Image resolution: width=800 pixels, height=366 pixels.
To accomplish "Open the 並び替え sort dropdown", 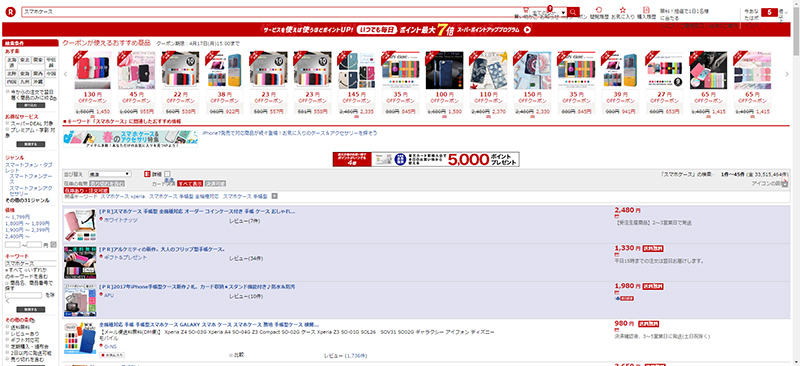I will tap(110, 174).
